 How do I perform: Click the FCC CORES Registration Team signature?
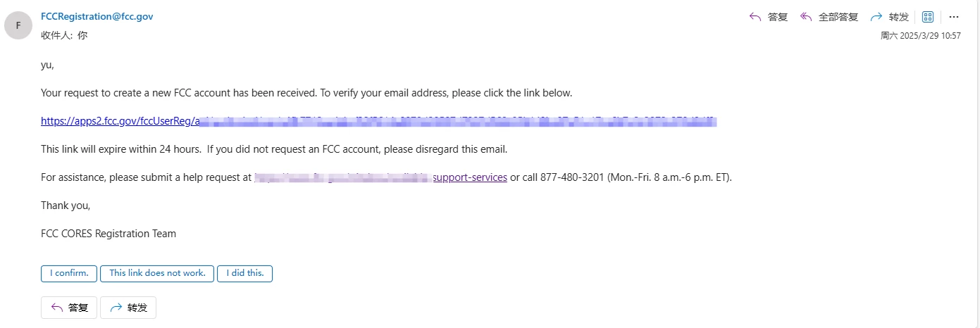(108, 234)
